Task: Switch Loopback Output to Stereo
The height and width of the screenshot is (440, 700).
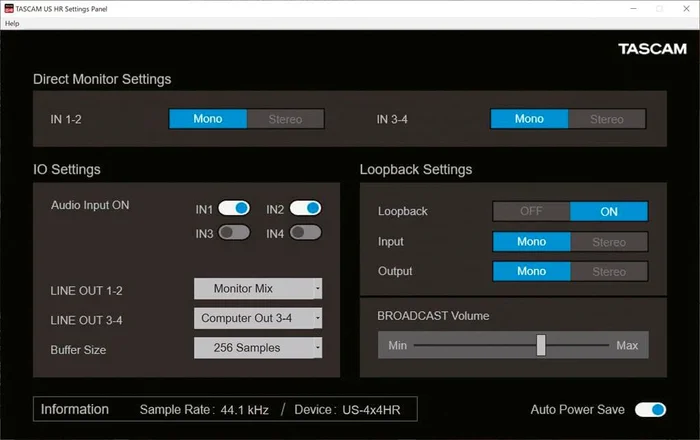Action: click(609, 271)
